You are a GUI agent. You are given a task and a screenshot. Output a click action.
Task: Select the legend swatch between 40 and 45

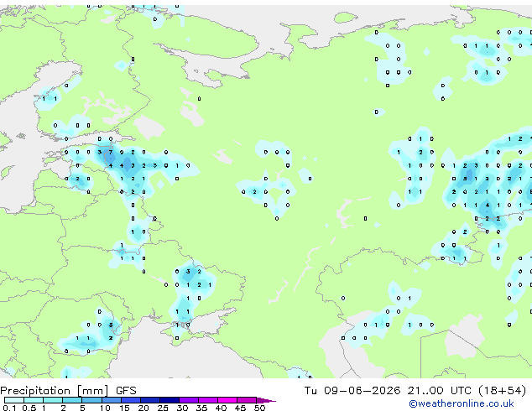(227, 400)
